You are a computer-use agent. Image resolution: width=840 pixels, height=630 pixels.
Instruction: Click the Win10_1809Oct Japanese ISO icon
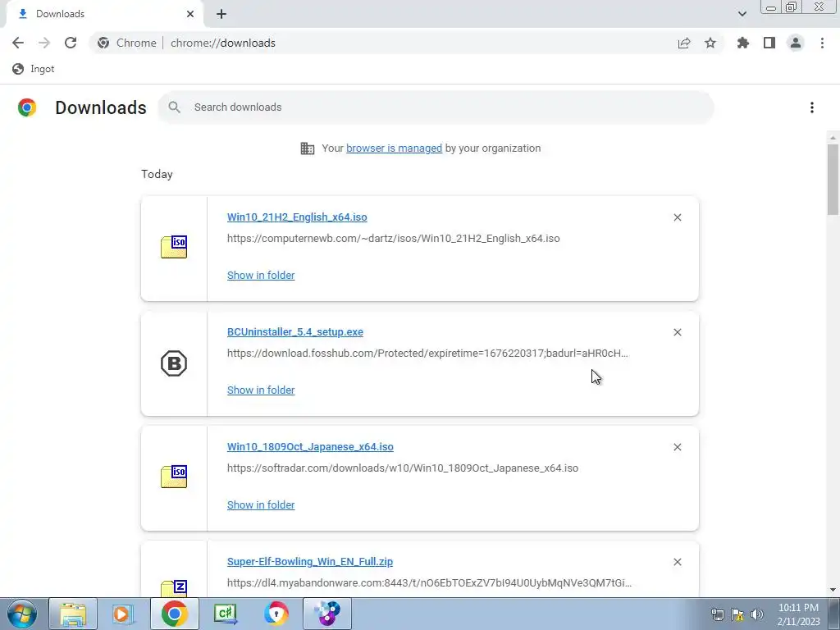pyautogui.click(x=174, y=477)
